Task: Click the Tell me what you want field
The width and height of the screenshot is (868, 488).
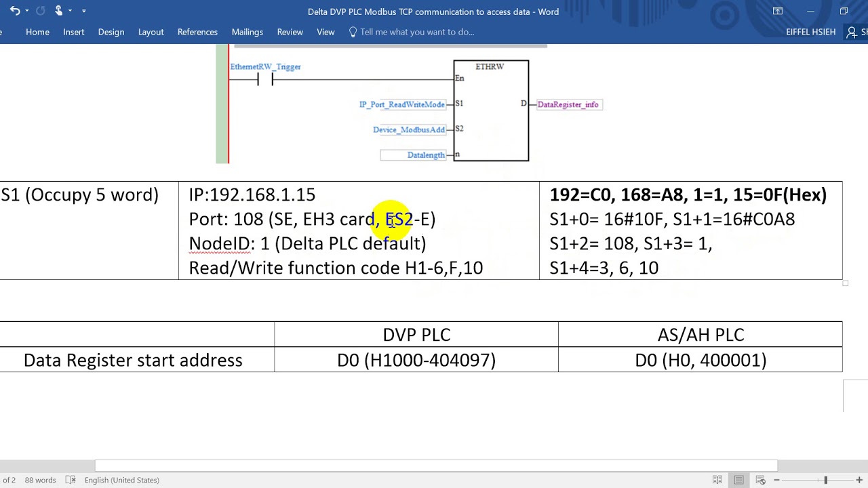Action: (417, 32)
